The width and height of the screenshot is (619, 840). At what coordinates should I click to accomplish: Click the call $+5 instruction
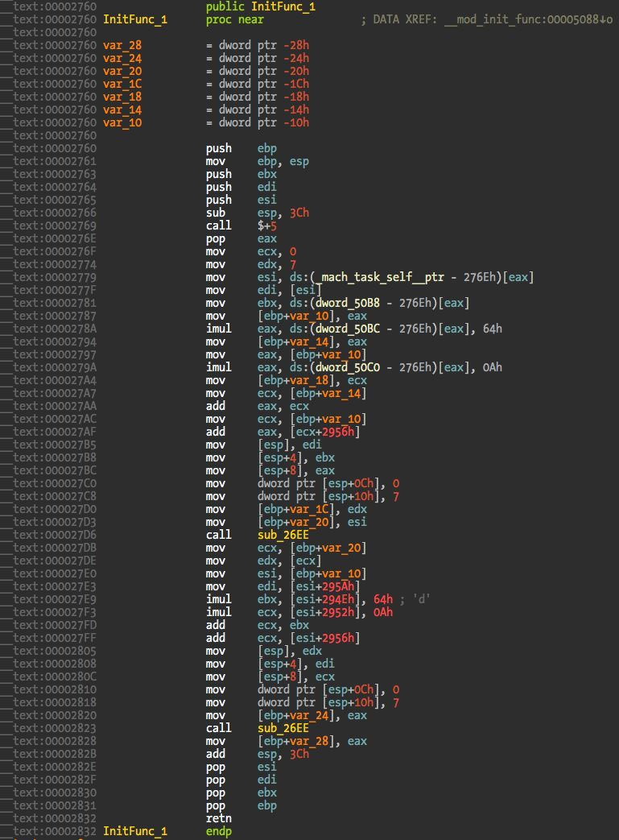(x=219, y=226)
